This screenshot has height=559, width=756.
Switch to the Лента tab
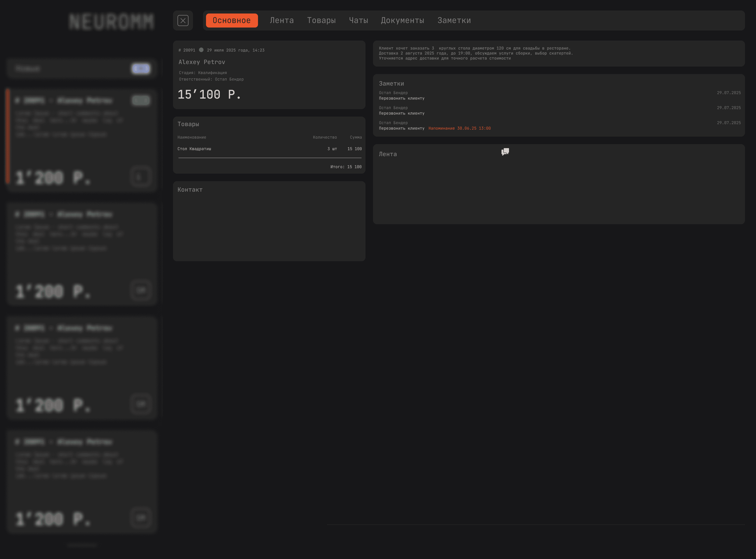coord(282,21)
